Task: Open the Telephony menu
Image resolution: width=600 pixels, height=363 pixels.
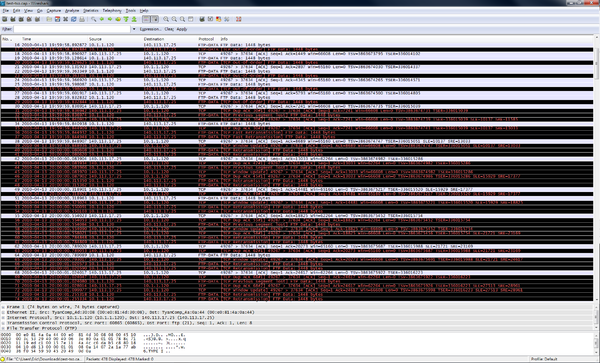Action: [112, 11]
